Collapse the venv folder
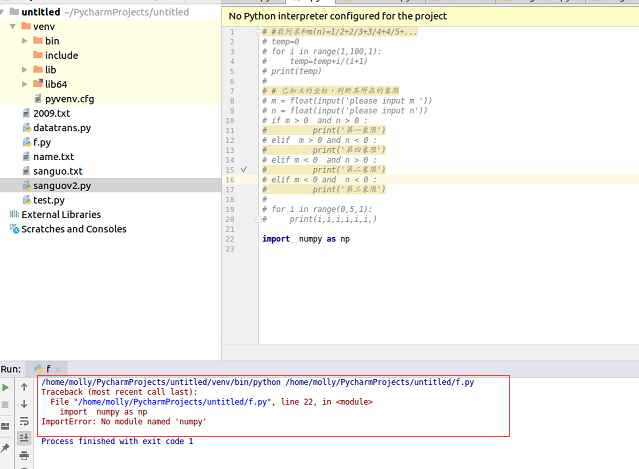 13,26
